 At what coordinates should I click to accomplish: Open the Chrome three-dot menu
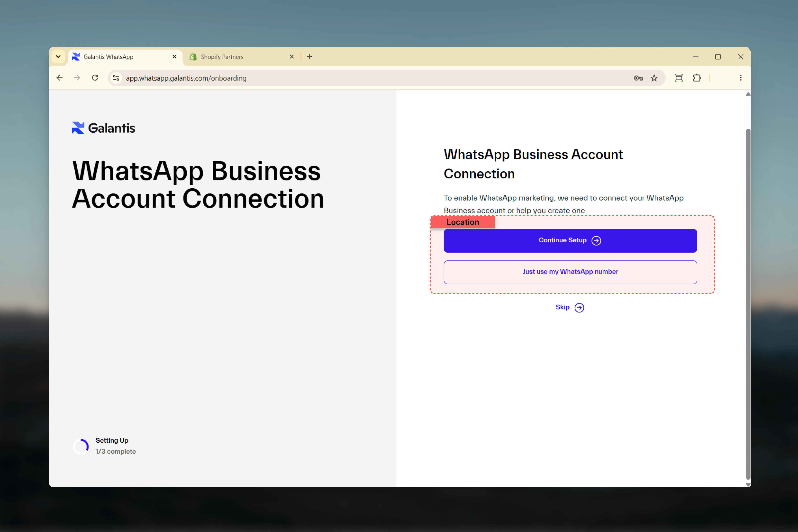coord(741,78)
